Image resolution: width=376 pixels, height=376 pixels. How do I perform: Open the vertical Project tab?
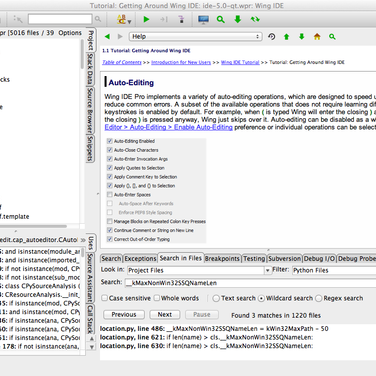click(91, 40)
